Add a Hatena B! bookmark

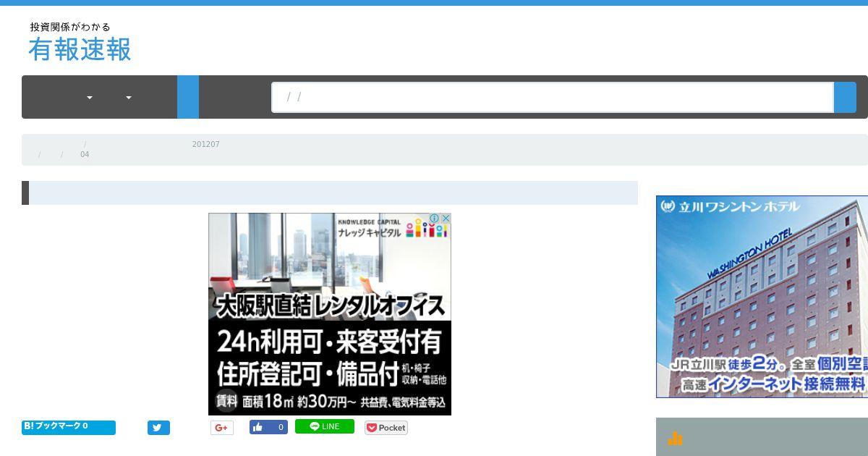(69, 427)
